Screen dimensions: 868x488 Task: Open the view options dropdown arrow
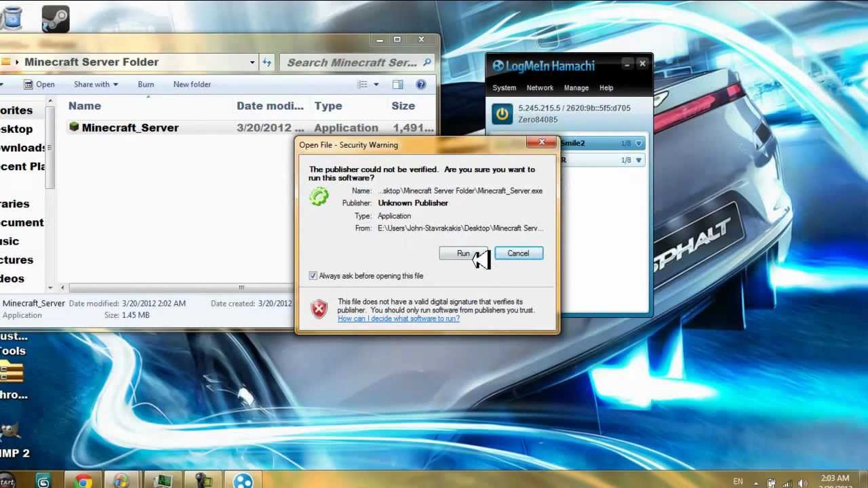(376, 84)
